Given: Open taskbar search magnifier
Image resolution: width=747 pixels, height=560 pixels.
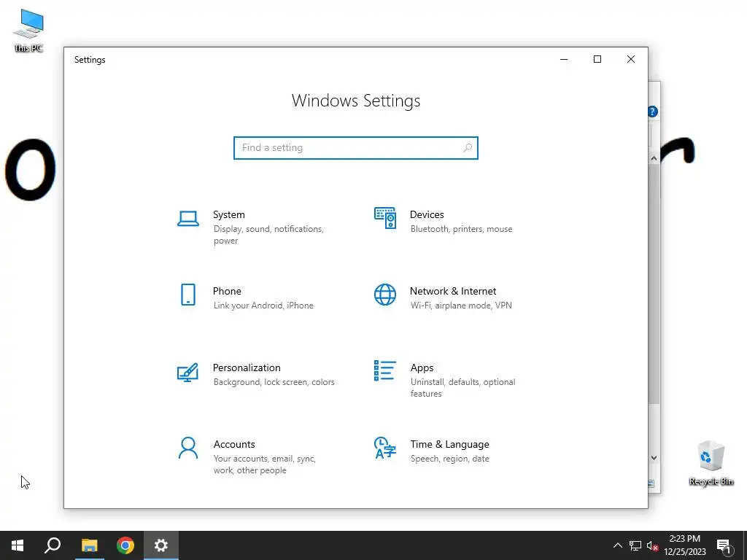Looking at the screenshot, I should [x=53, y=545].
